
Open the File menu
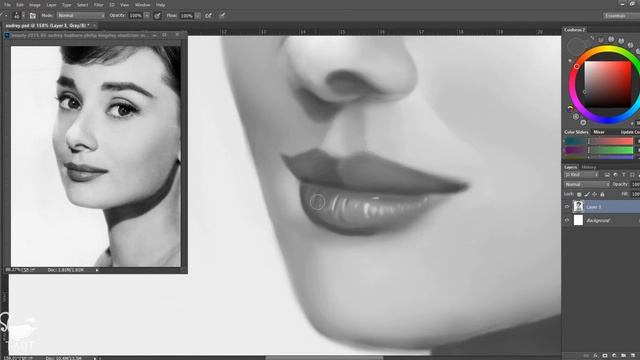(7, 5)
